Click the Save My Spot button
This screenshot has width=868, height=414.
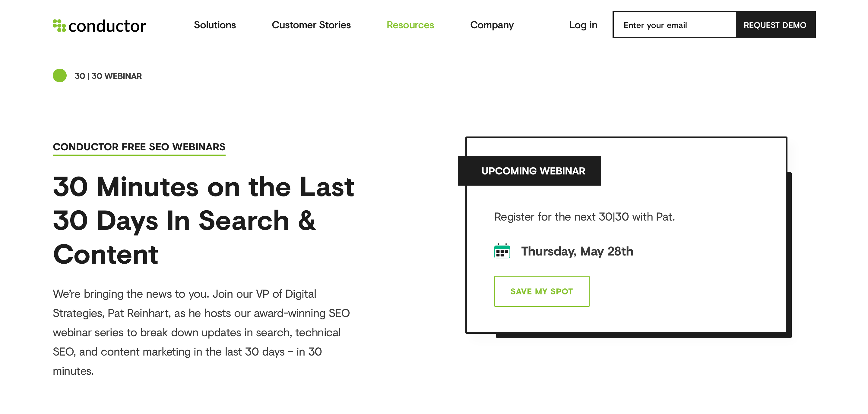(x=541, y=291)
